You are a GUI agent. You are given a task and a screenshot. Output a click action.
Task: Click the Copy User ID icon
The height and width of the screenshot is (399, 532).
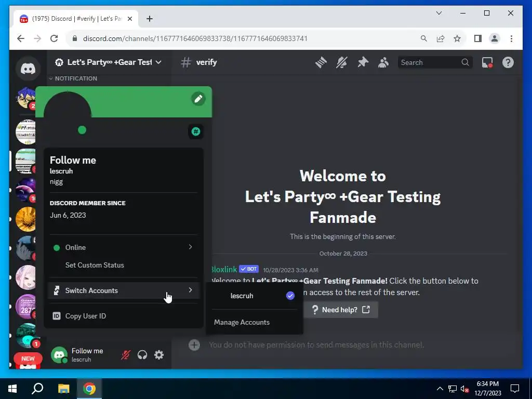point(56,316)
